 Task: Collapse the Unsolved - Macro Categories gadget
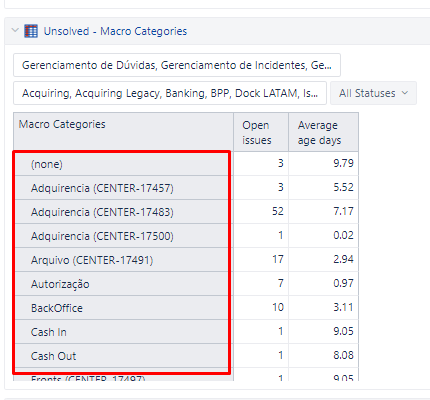tap(15, 30)
